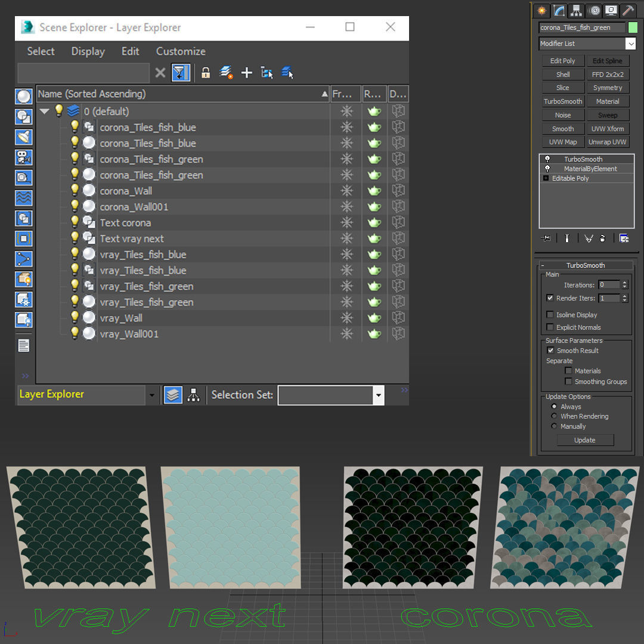
Task: Open the Layer Explorer name dropdown arrow
Action: [x=152, y=395]
